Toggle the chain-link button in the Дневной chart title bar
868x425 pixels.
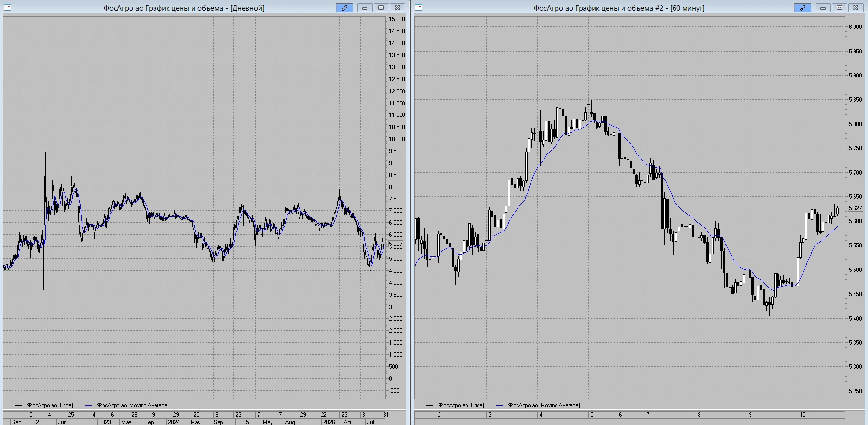344,8
